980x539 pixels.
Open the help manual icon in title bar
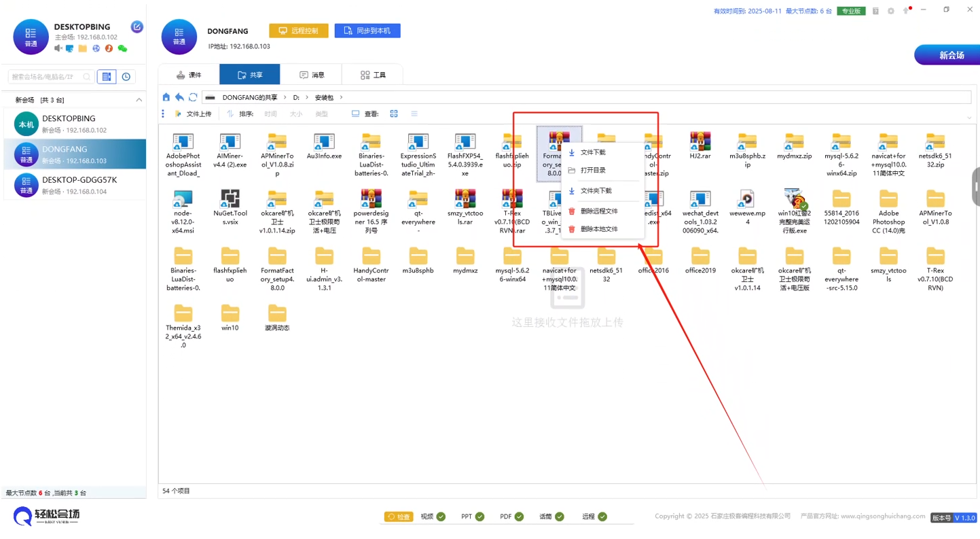click(875, 11)
